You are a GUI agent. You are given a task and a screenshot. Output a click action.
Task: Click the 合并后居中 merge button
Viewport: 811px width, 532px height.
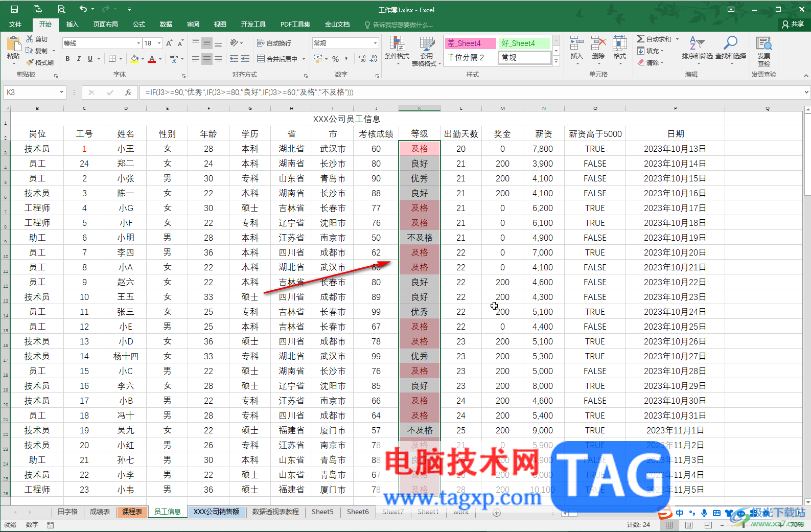click(277, 59)
